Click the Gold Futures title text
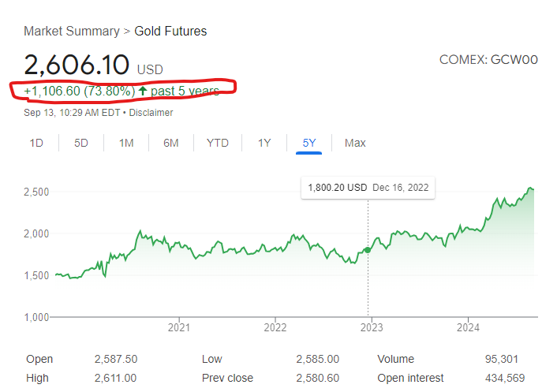This screenshot has width=557, height=392. tap(170, 32)
